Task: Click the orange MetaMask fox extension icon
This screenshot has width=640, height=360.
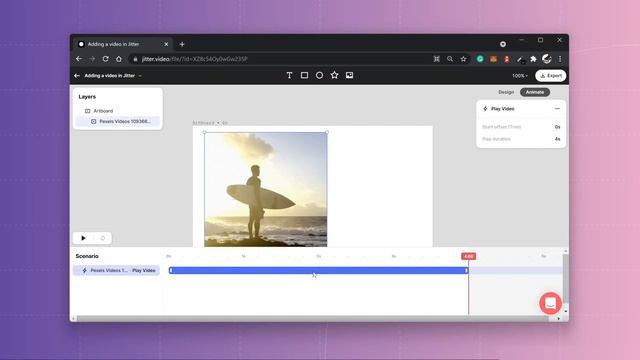Action: click(x=493, y=59)
